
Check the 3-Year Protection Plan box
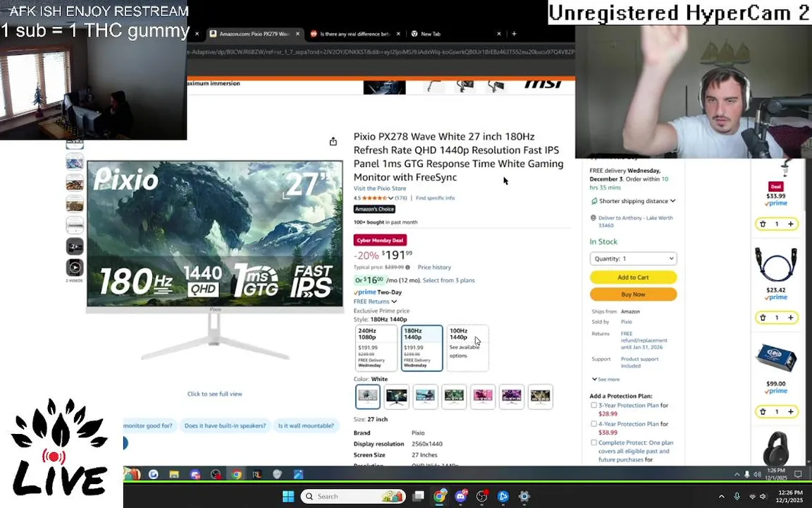tap(594, 406)
